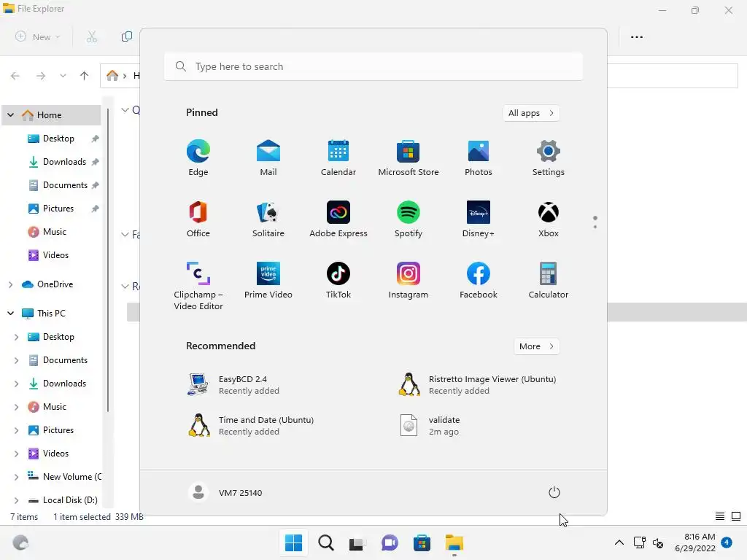Screen dimensions: 747x560
Task: Open the Settings gear app
Action: click(549, 158)
